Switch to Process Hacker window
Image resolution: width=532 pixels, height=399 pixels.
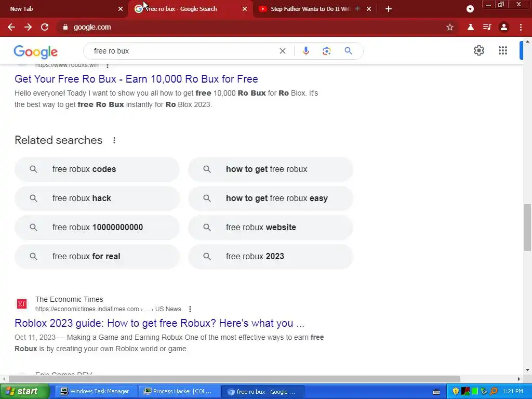pyautogui.click(x=179, y=392)
